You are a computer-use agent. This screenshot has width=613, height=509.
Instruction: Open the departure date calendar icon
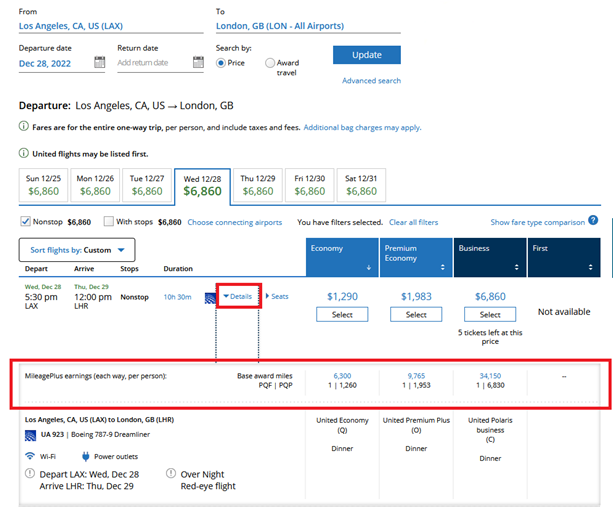[x=100, y=62]
